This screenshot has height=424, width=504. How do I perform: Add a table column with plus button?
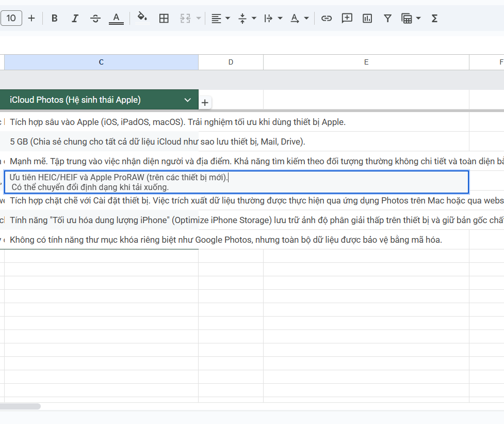(205, 103)
